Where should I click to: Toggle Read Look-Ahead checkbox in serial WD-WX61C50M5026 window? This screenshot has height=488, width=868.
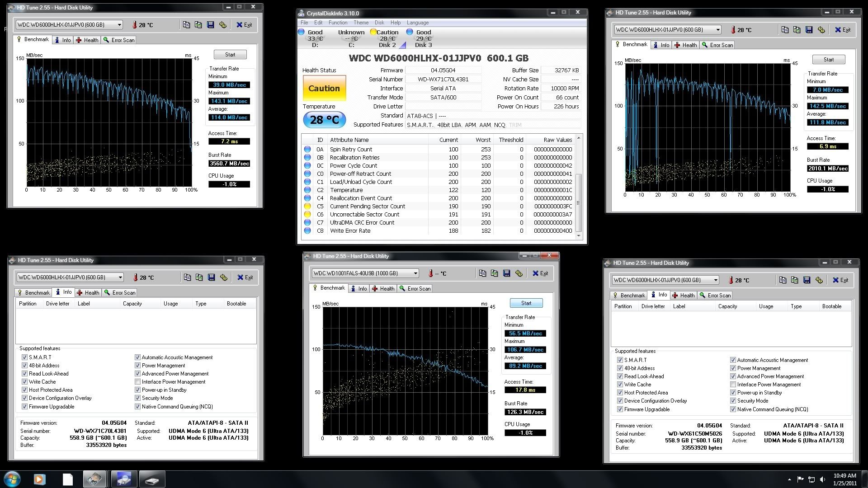click(620, 376)
